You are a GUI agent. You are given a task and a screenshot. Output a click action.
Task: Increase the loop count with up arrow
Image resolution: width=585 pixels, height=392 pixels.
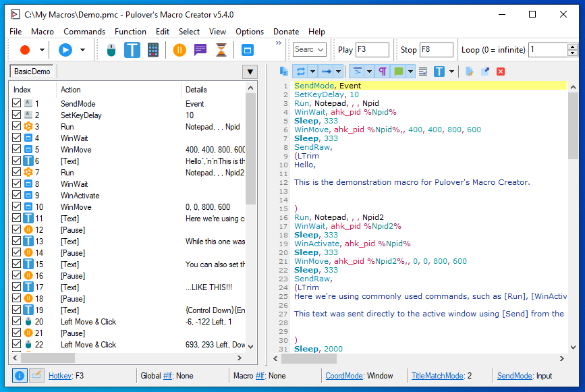pos(572,47)
